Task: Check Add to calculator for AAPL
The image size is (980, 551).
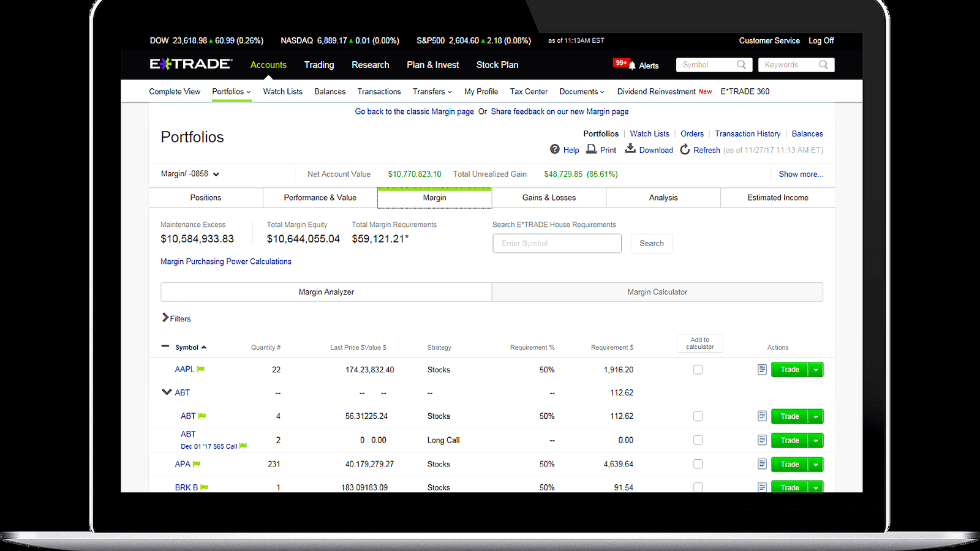Action: 698,369
